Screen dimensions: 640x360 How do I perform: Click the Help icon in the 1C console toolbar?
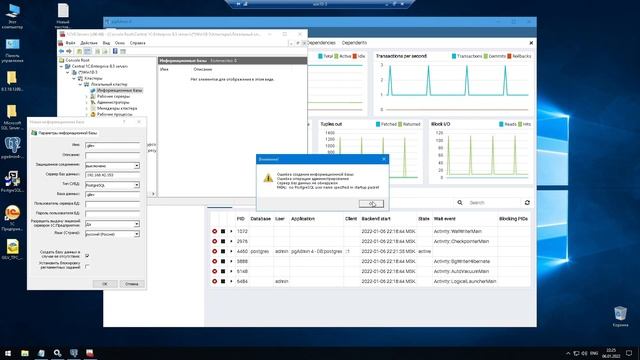(x=115, y=51)
